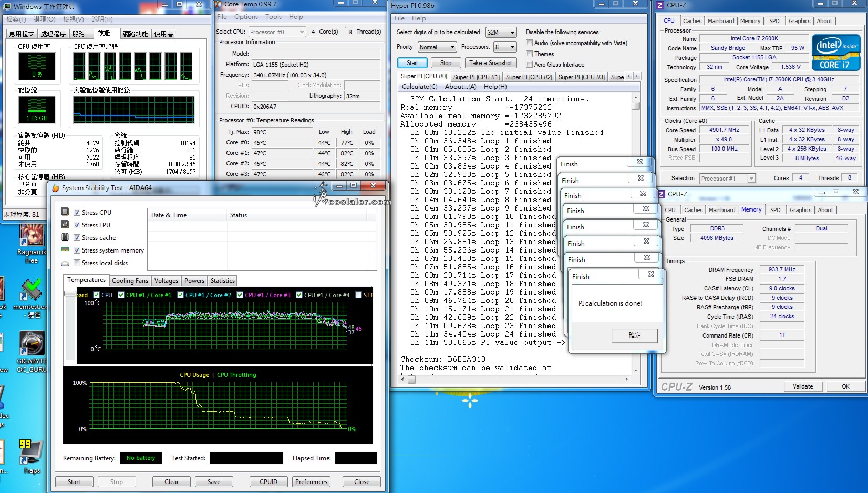Viewport: 868px width, 493px height.
Task: Click the Preferences button in AIDA64
Action: click(x=311, y=482)
